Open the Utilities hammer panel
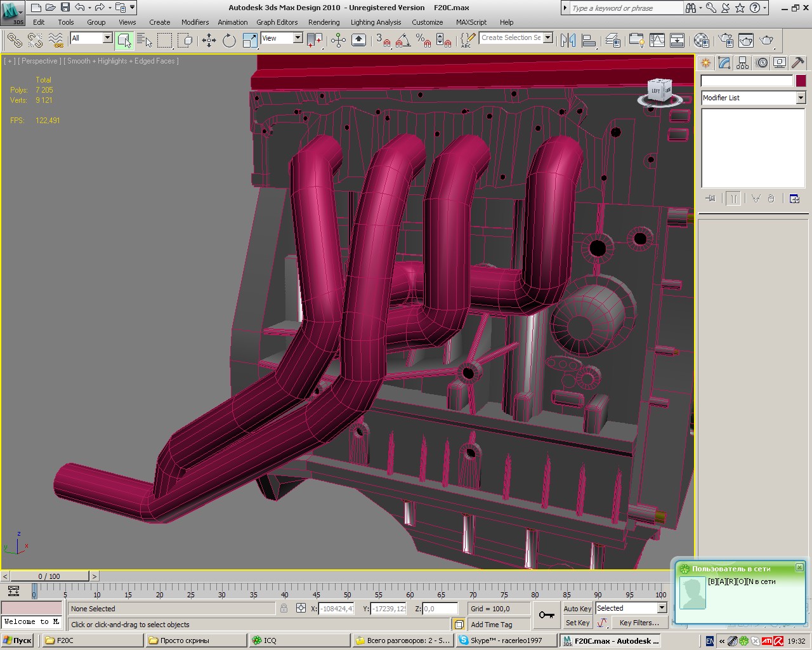The height and width of the screenshot is (650, 812). (798, 63)
